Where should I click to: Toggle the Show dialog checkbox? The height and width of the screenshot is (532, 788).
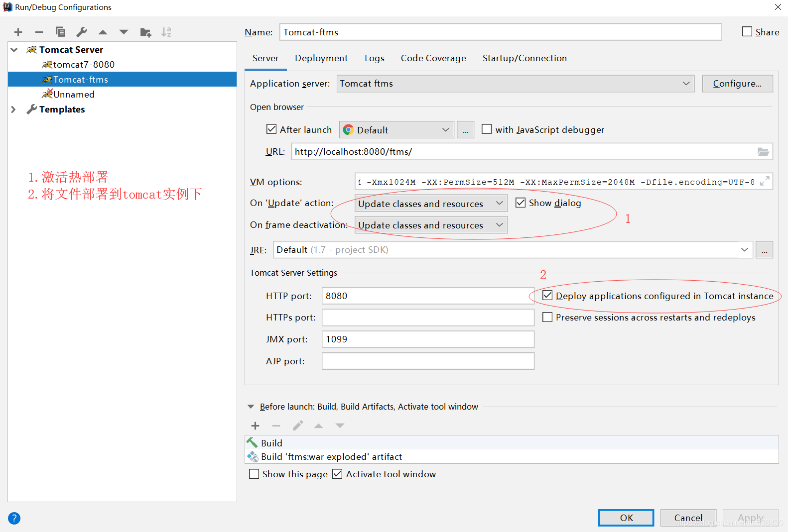click(x=521, y=203)
